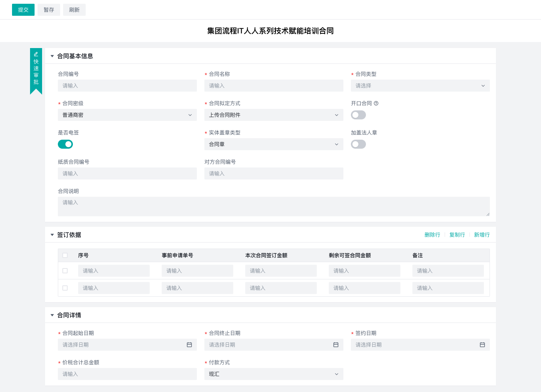This screenshot has width=541, height=392.
Task: Open the 合同密级 dropdown showing 普通商密
Action: [x=127, y=115]
